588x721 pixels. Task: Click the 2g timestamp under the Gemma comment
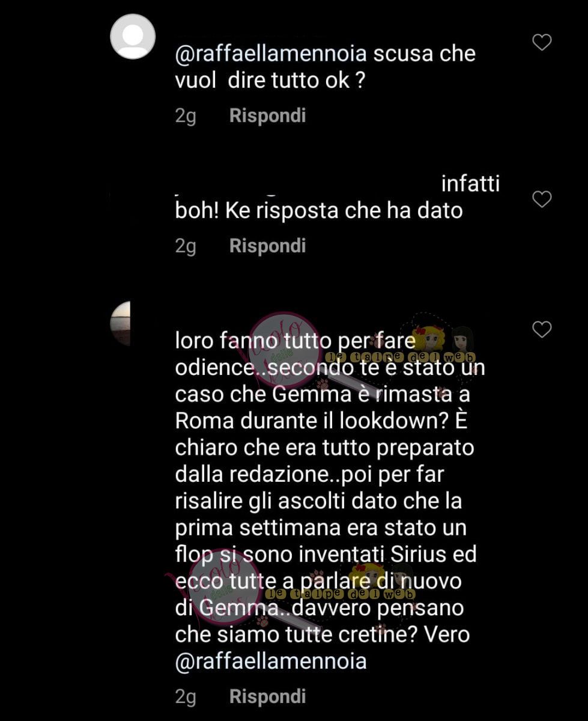coord(186,697)
